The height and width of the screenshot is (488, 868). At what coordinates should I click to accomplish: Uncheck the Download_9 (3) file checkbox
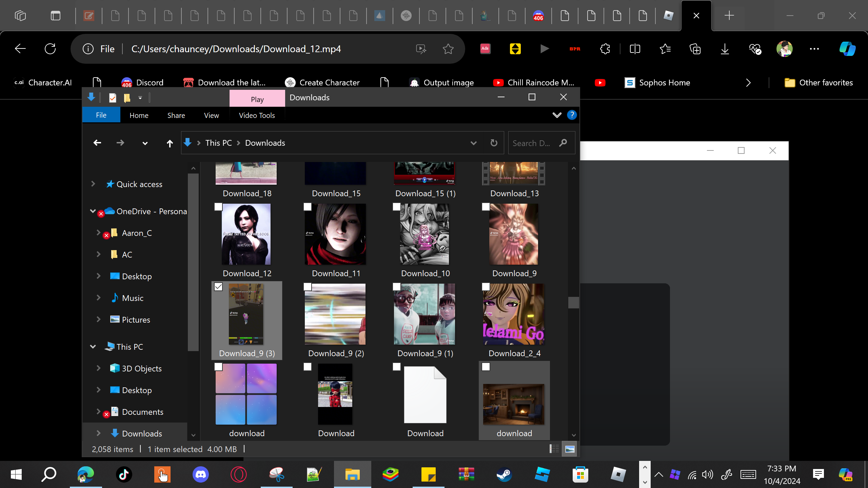(x=218, y=287)
